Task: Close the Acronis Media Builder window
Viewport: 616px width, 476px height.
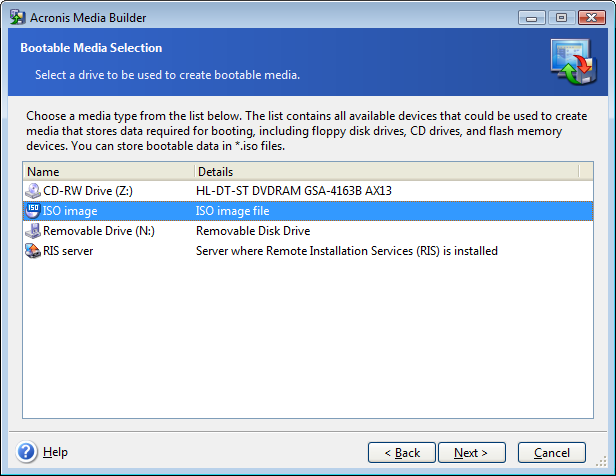Action: [590, 16]
